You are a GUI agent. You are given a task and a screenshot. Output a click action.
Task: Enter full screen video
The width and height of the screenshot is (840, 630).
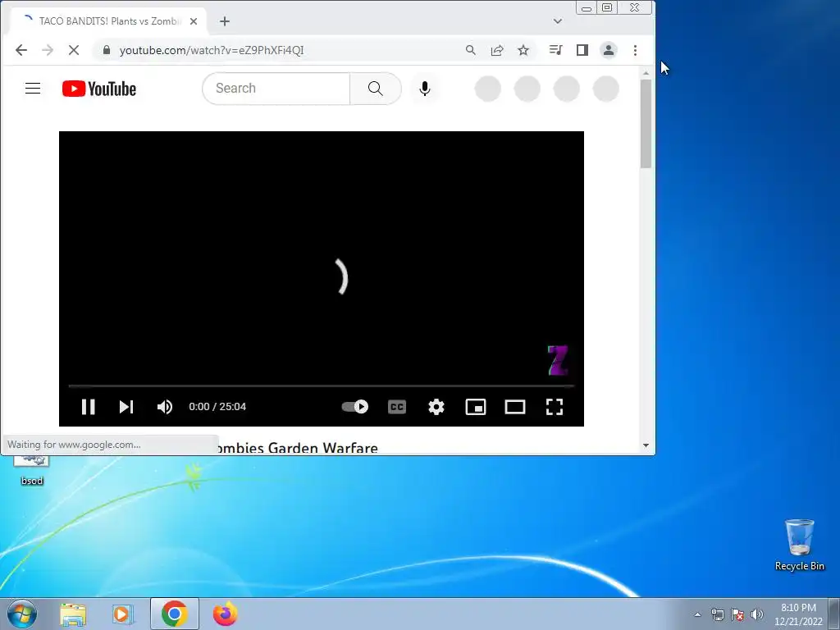(555, 407)
